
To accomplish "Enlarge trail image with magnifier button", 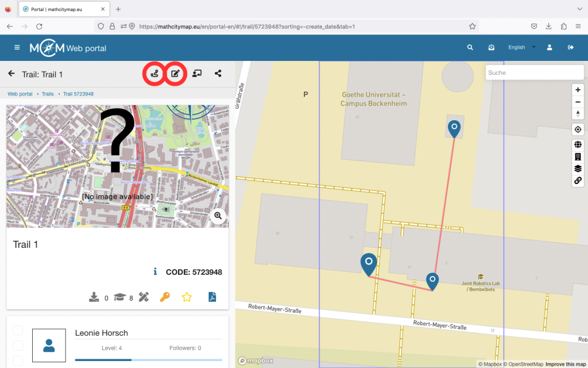I will 218,216.
